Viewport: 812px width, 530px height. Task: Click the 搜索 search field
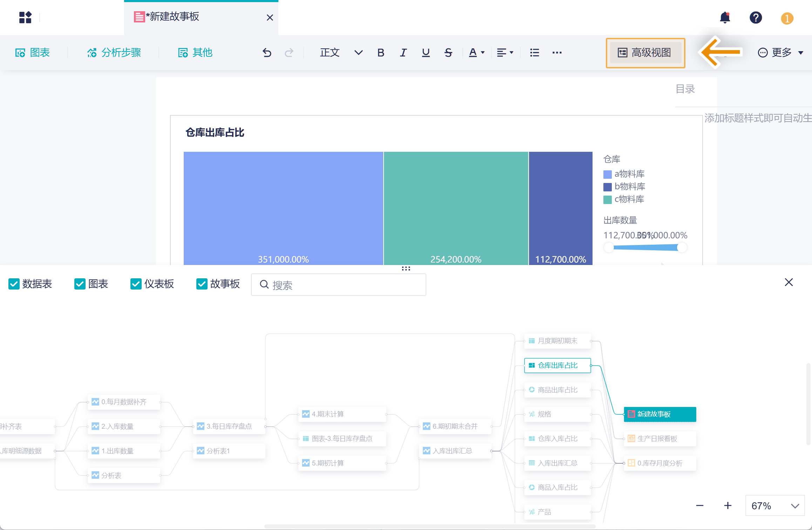pos(339,285)
